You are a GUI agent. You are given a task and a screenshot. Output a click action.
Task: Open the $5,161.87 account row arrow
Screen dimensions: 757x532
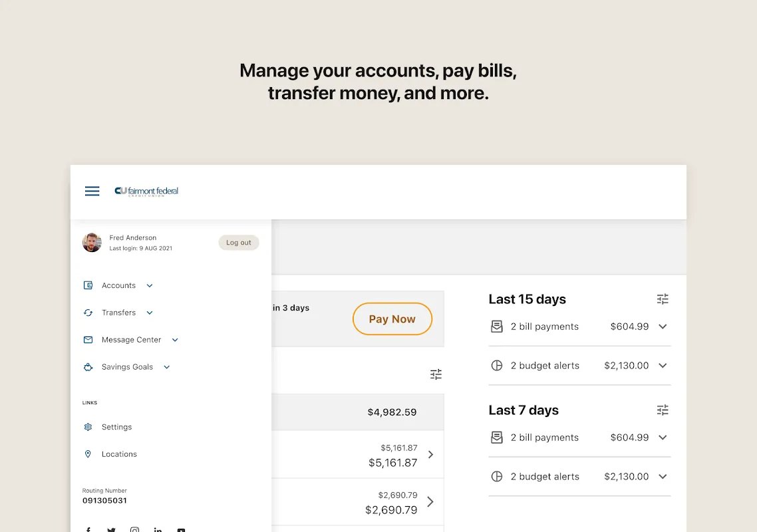(x=430, y=455)
